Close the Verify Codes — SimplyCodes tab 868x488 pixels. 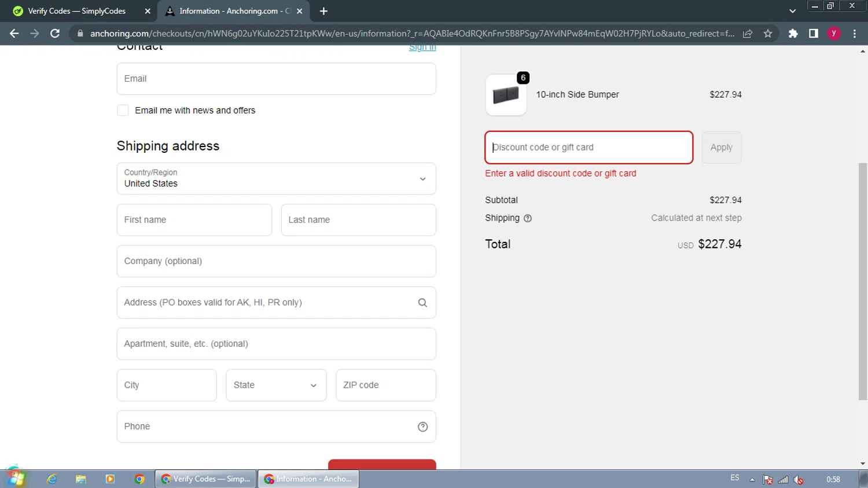tap(148, 11)
